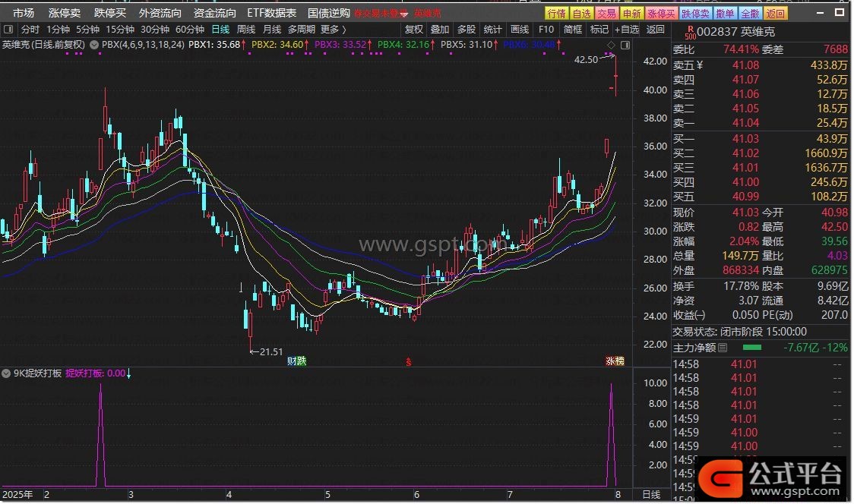
Task: Switch to 15分钟 chart period
Action: pos(120,30)
